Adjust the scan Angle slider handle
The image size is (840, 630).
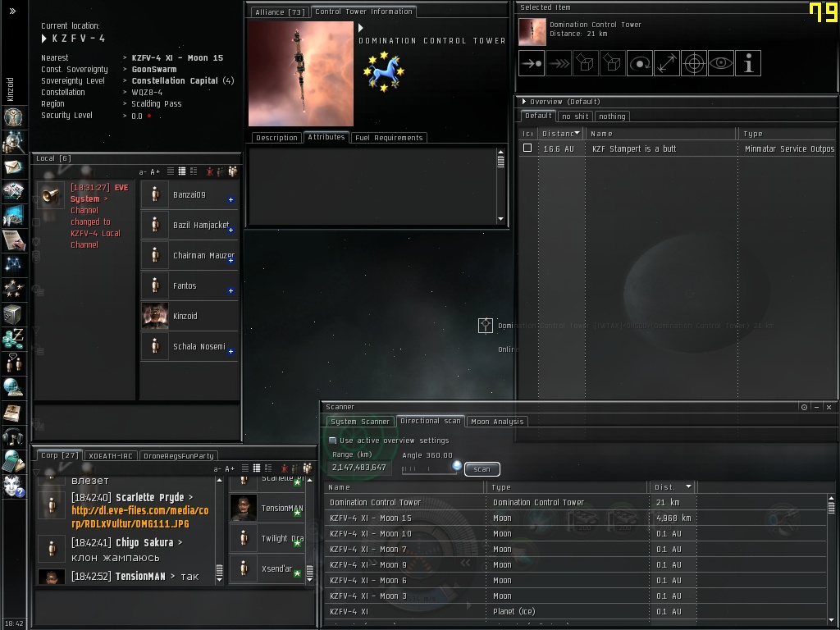[x=457, y=466]
